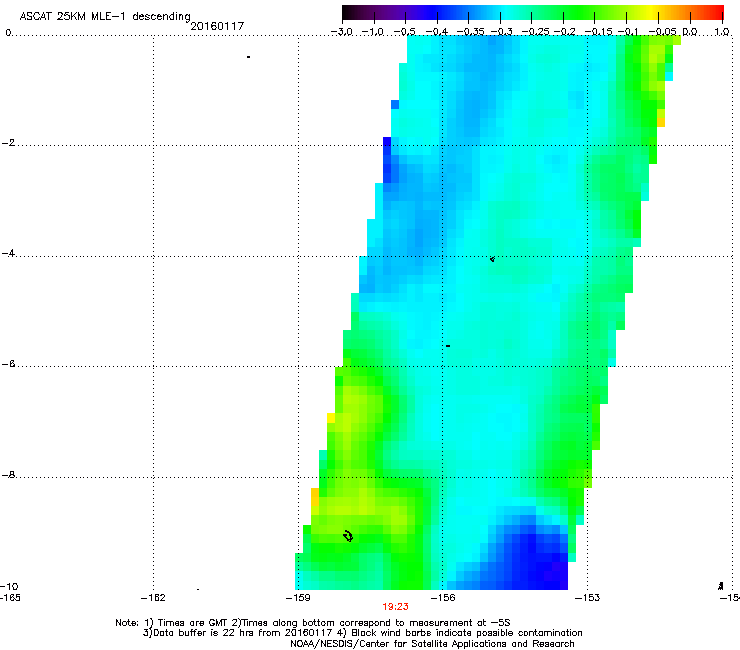Click the colorbar tick label "-0.1"
This screenshot has width=740, height=650.
click(628, 32)
